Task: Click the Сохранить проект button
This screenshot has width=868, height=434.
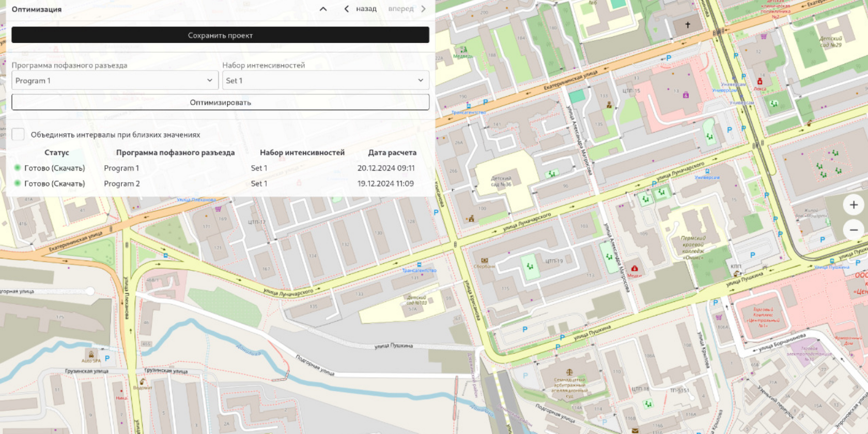Action: tap(220, 35)
